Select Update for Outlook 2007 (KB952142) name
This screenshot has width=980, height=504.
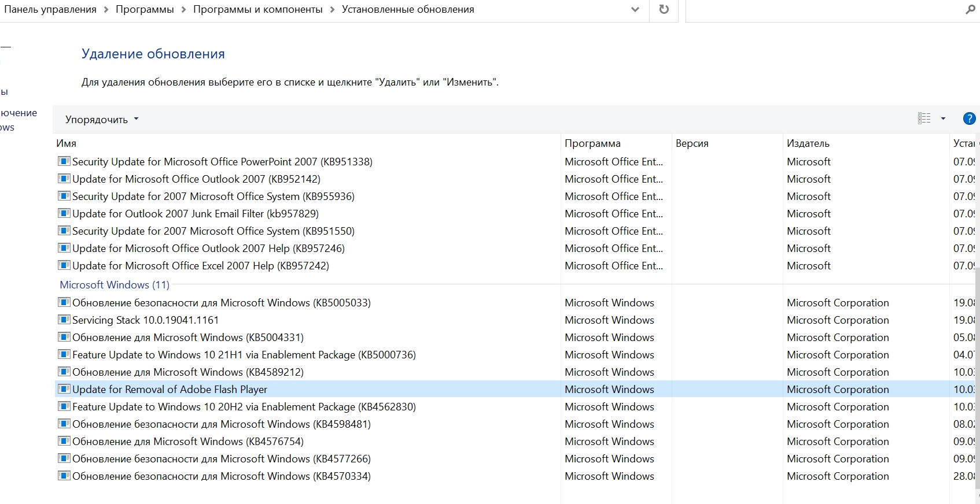coord(196,179)
